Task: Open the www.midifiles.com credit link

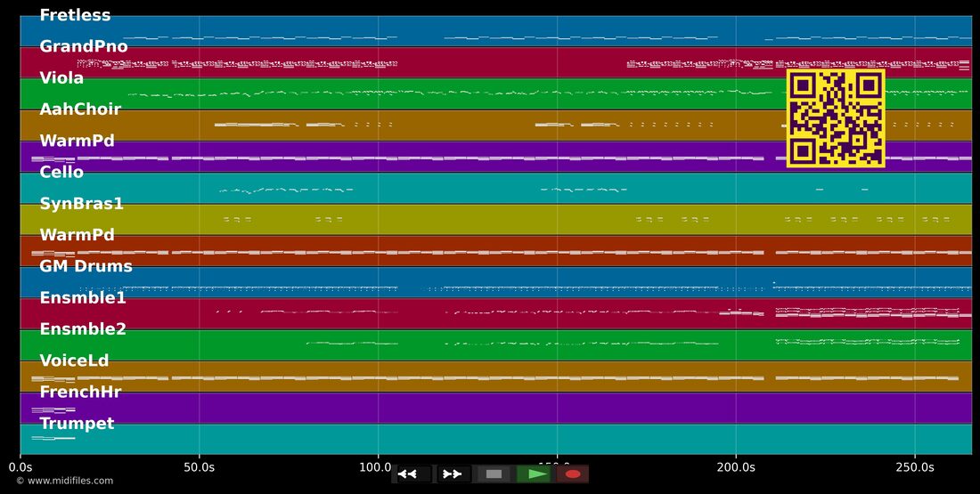Action: point(64,481)
